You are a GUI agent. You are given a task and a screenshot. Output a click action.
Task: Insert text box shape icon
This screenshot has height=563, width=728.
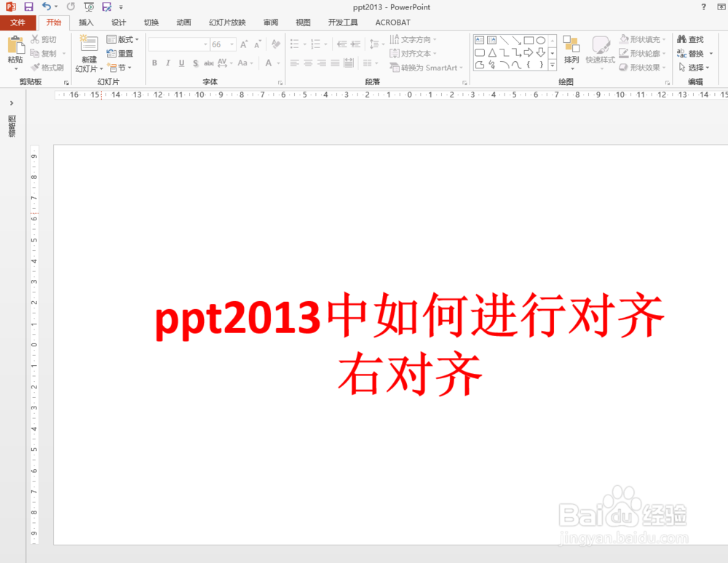(x=480, y=40)
